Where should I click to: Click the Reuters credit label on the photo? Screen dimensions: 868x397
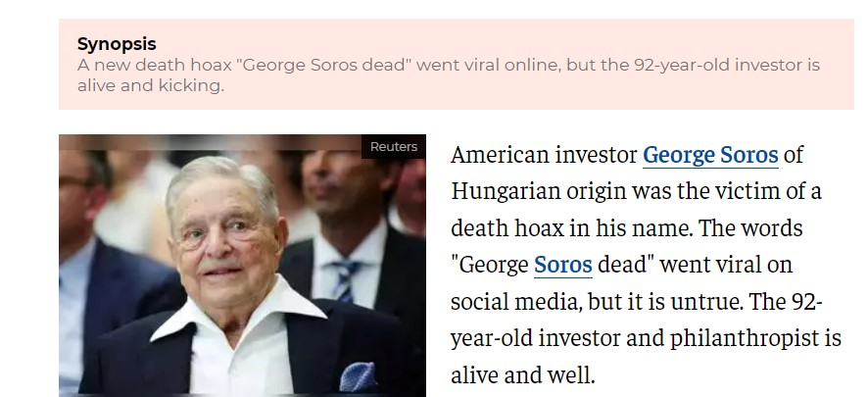coord(394,147)
